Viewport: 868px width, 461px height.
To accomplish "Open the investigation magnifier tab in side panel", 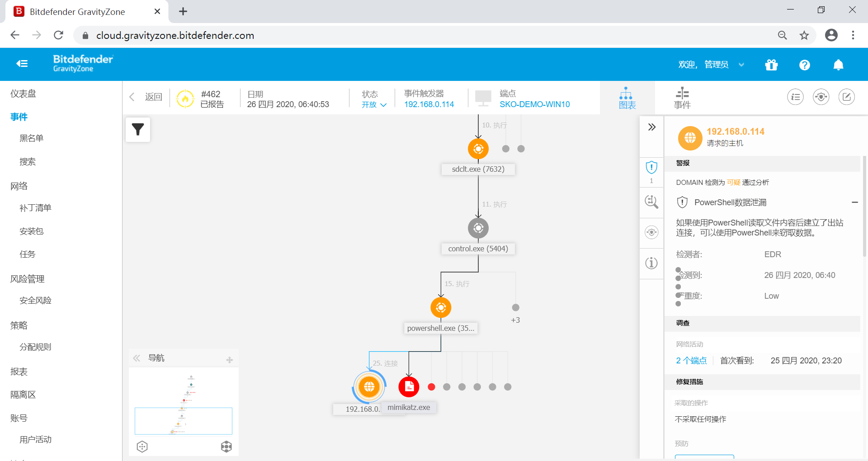I will click(x=651, y=202).
